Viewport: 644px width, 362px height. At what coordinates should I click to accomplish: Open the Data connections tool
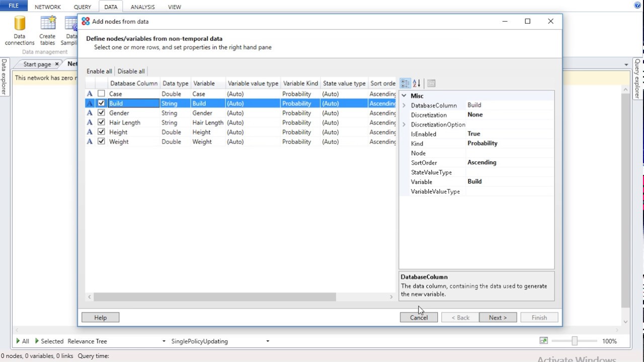(x=20, y=30)
